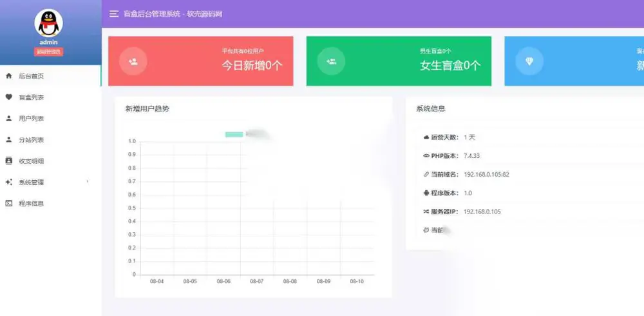Click the group icon on green card
The height and width of the screenshot is (316, 644).
[x=331, y=61]
